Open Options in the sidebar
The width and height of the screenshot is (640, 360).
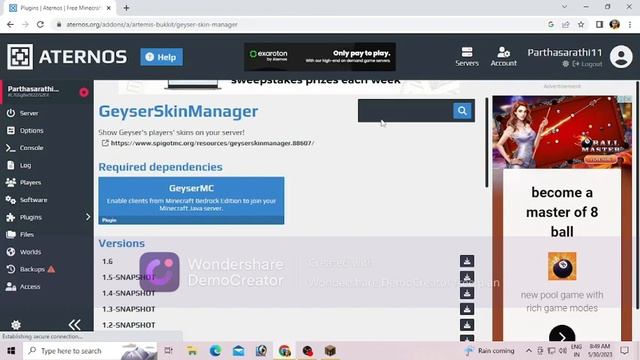(31, 131)
